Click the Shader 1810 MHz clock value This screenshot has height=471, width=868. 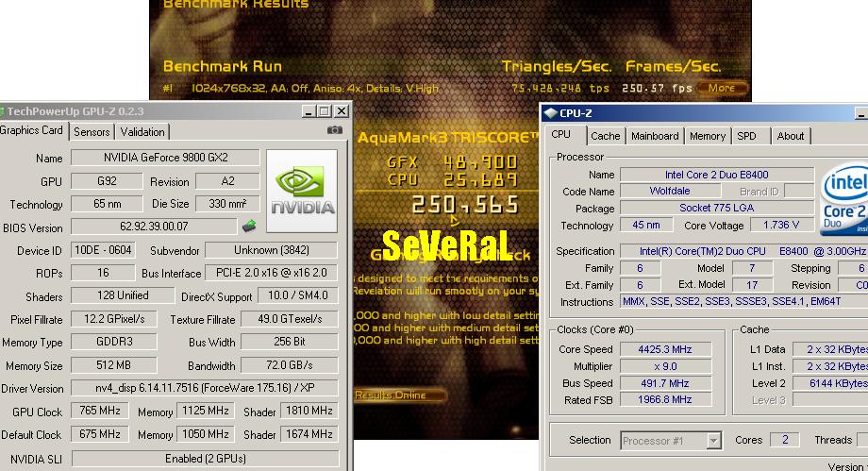coord(309,411)
